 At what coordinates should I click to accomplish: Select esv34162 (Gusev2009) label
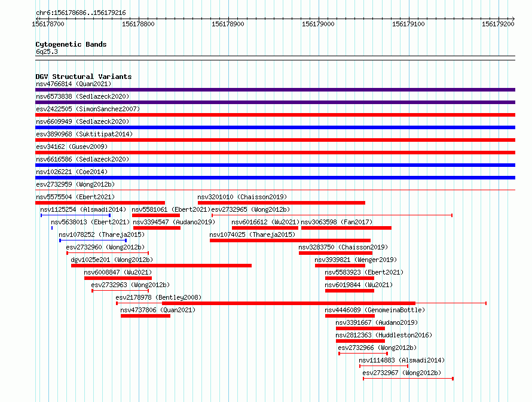click(72, 147)
